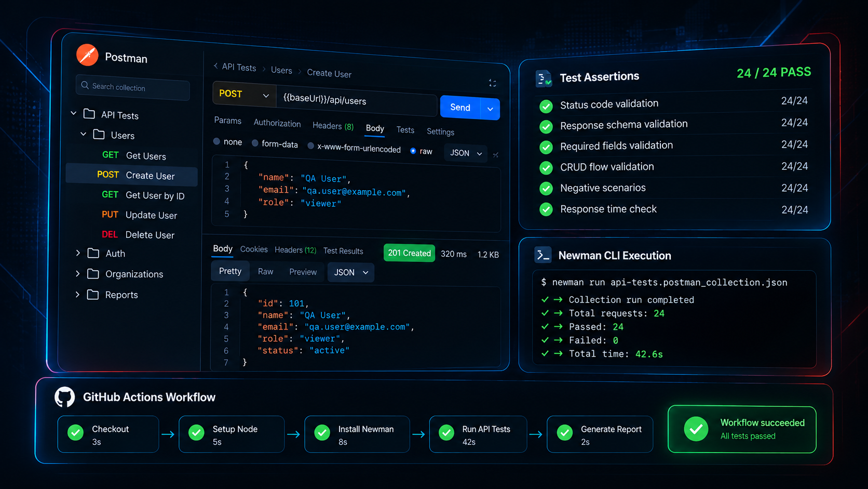Switch to the Authorization tab

[277, 123]
